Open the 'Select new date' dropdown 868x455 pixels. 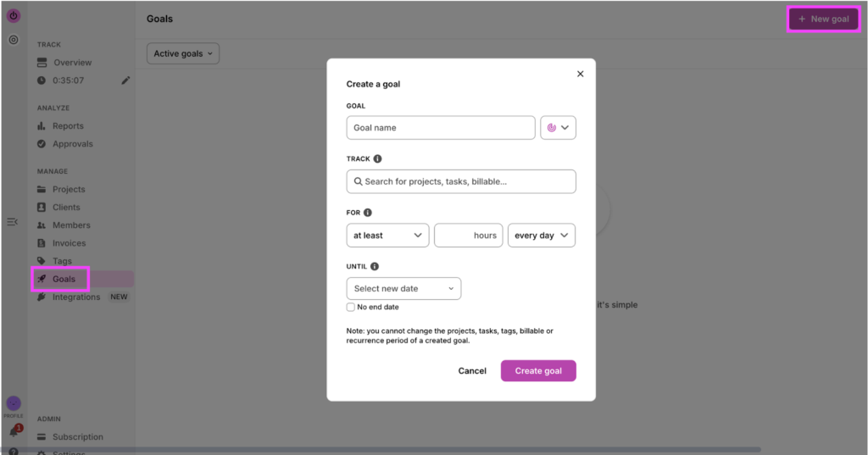click(403, 289)
